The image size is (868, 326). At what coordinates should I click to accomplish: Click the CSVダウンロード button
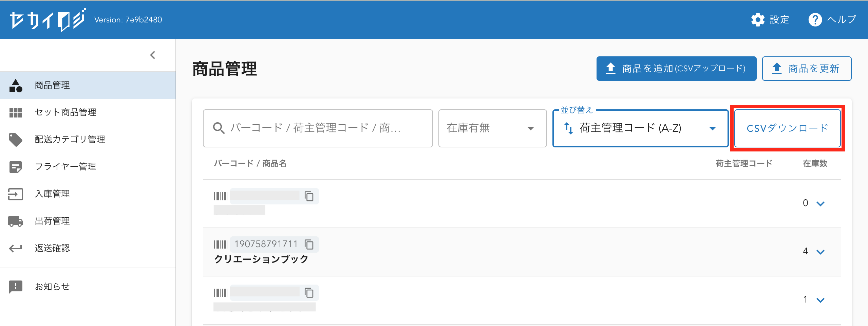tap(787, 128)
